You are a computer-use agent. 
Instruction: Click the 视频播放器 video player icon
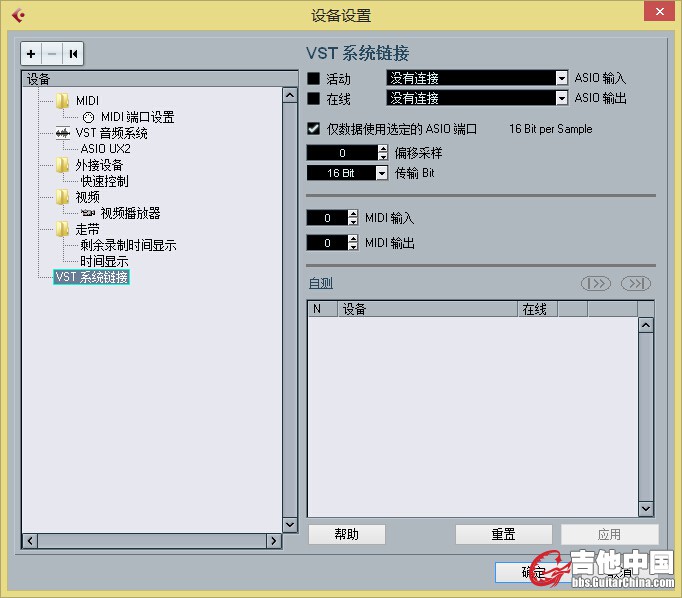88,213
